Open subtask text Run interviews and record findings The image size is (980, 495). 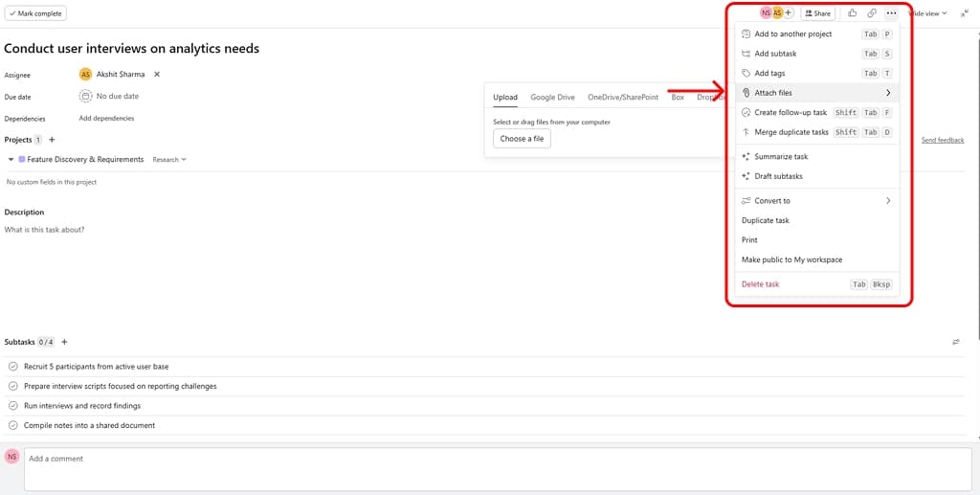(82, 406)
